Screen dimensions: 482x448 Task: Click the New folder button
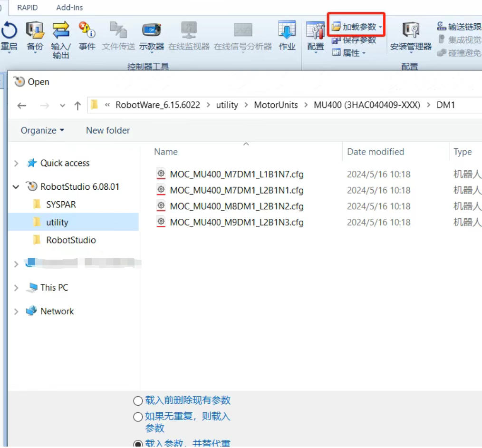pos(108,130)
